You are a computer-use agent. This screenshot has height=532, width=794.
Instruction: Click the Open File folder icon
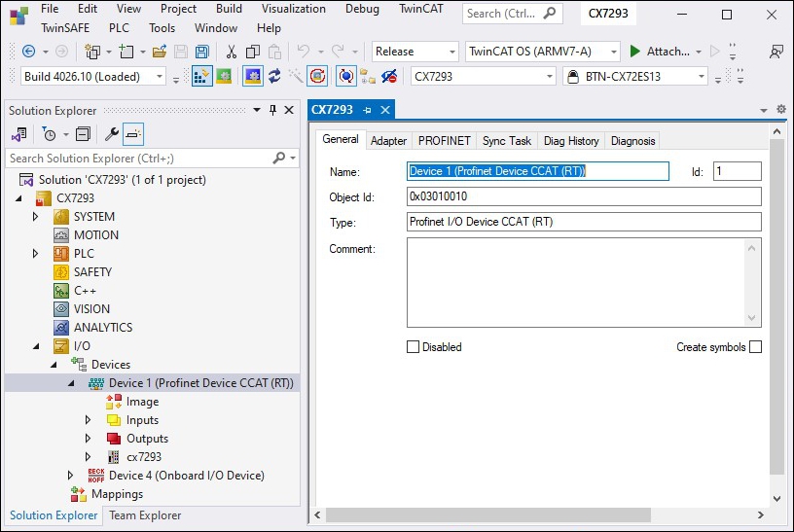(x=160, y=52)
